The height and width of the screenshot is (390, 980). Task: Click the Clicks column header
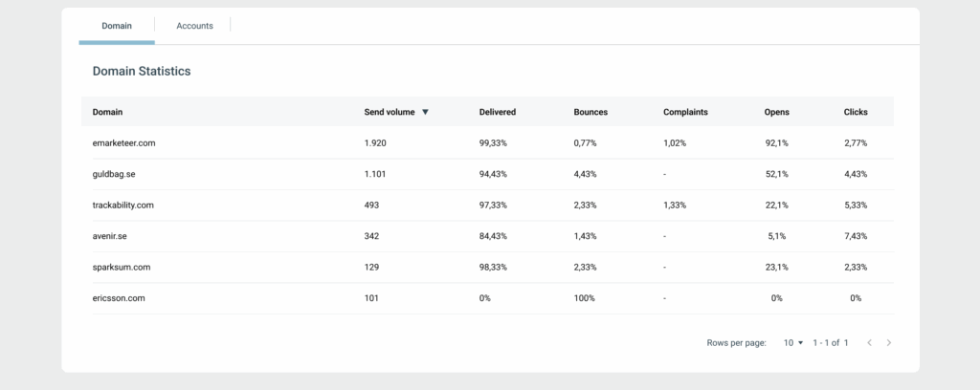856,112
